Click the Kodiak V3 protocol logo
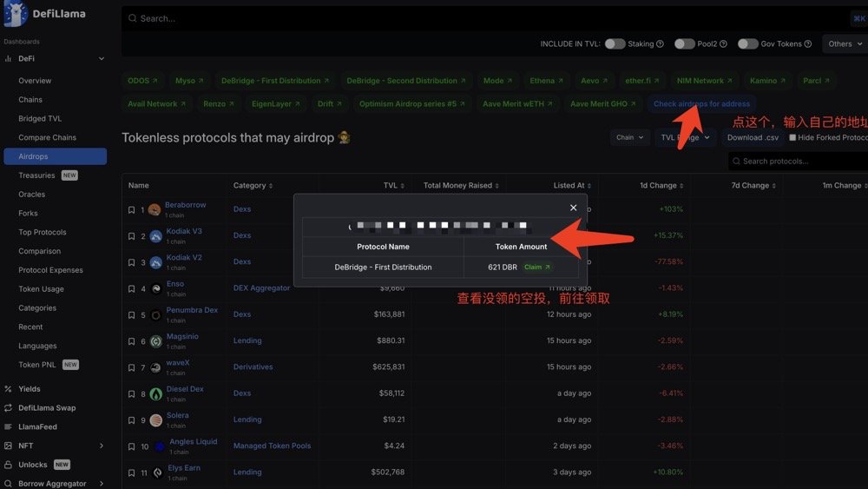Viewport: 868px width, 489px height. pos(156,236)
